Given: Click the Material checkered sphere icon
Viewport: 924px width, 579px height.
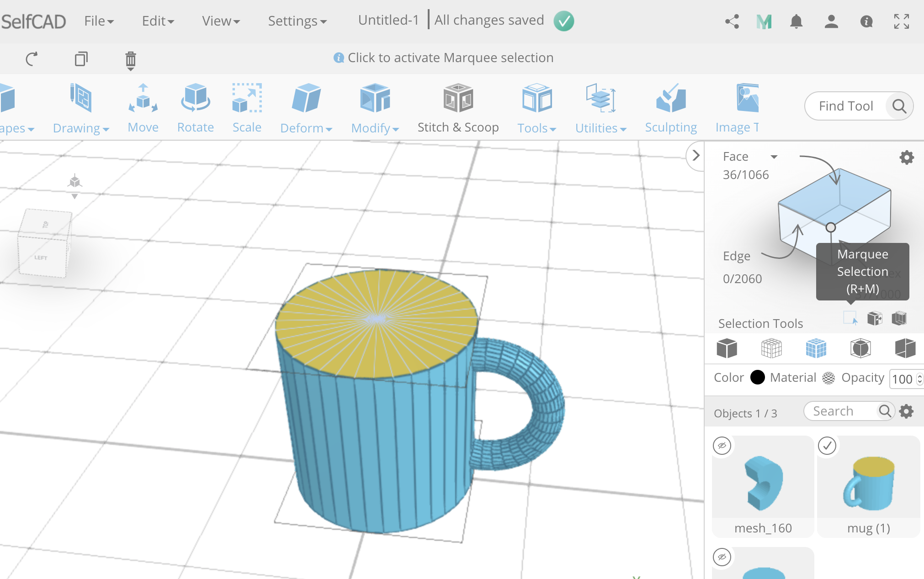Looking at the screenshot, I should pos(828,378).
